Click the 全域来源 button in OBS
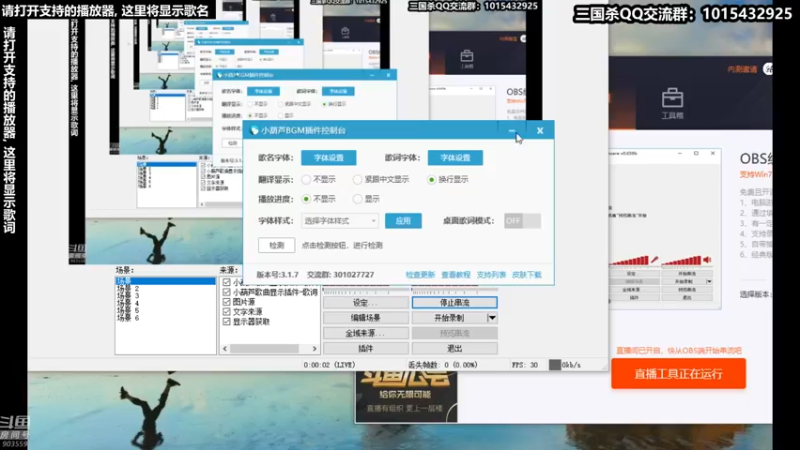 pos(366,333)
